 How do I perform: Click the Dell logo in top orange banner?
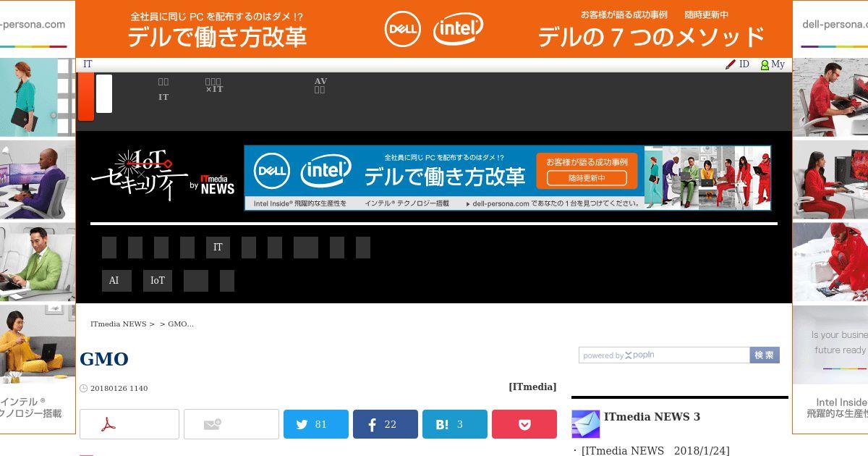click(403, 29)
